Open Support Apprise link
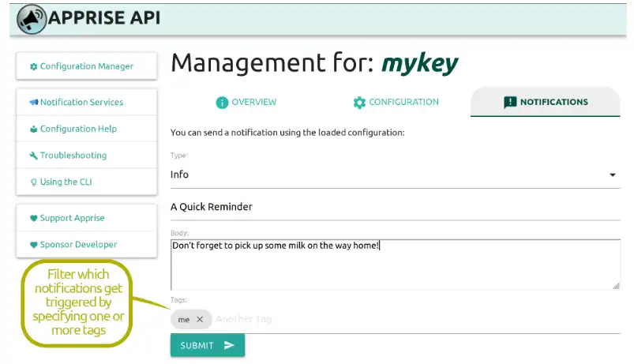The height and width of the screenshot is (364, 634). 87,218
